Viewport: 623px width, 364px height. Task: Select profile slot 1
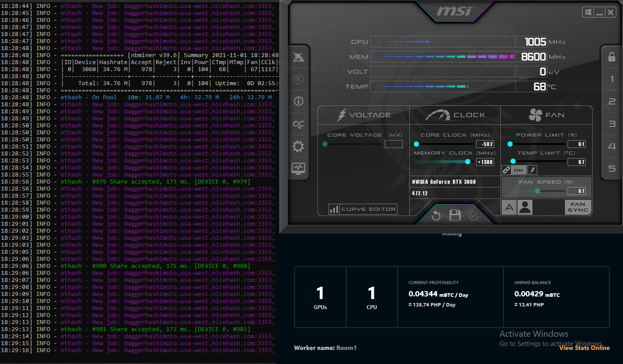pyautogui.click(x=612, y=79)
